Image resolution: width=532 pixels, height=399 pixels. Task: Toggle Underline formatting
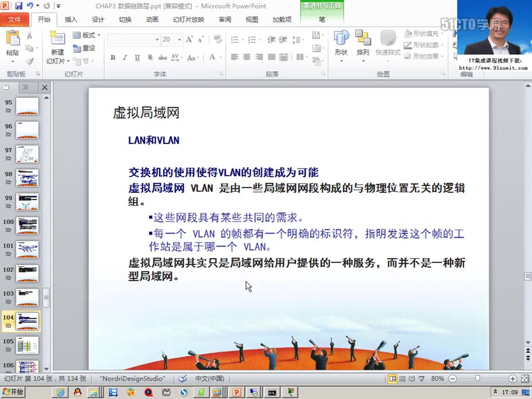(137, 57)
